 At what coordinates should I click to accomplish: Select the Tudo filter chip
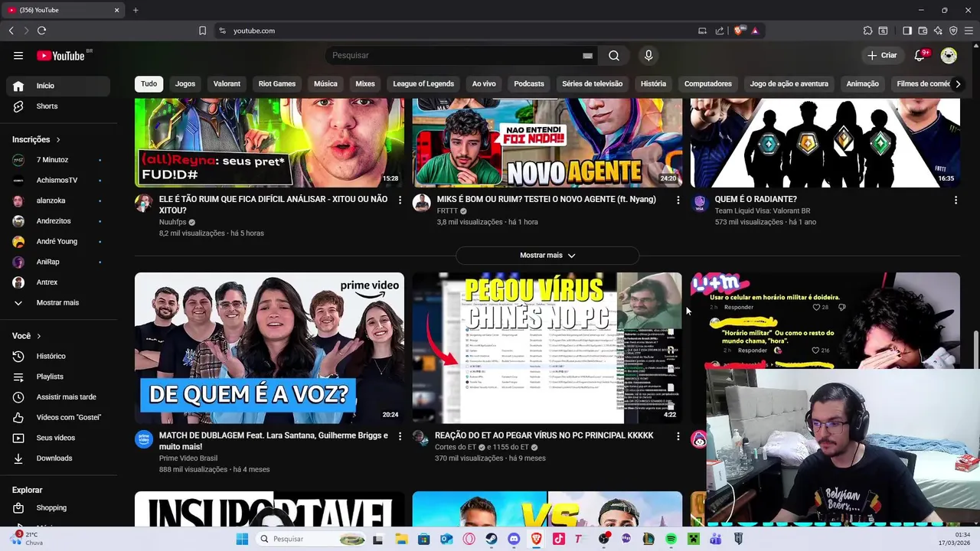pyautogui.click(x=149, y=83)
